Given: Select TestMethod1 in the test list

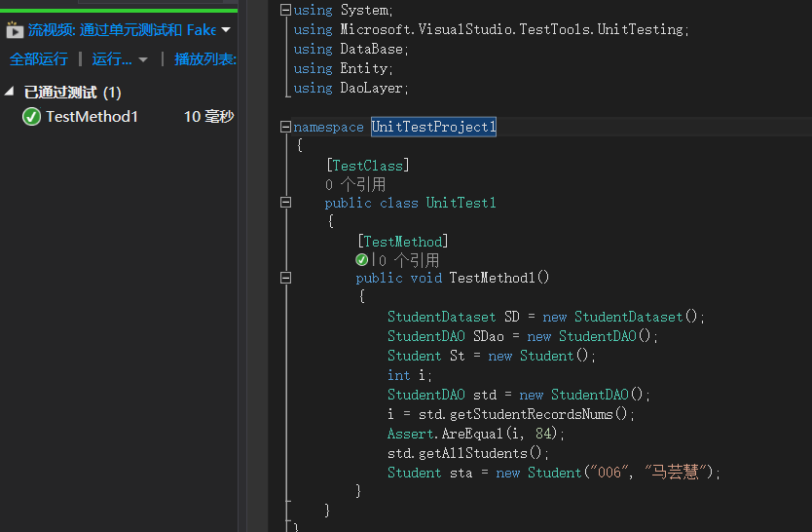Looking at the screenshot, I should click(x=92, y=117).
